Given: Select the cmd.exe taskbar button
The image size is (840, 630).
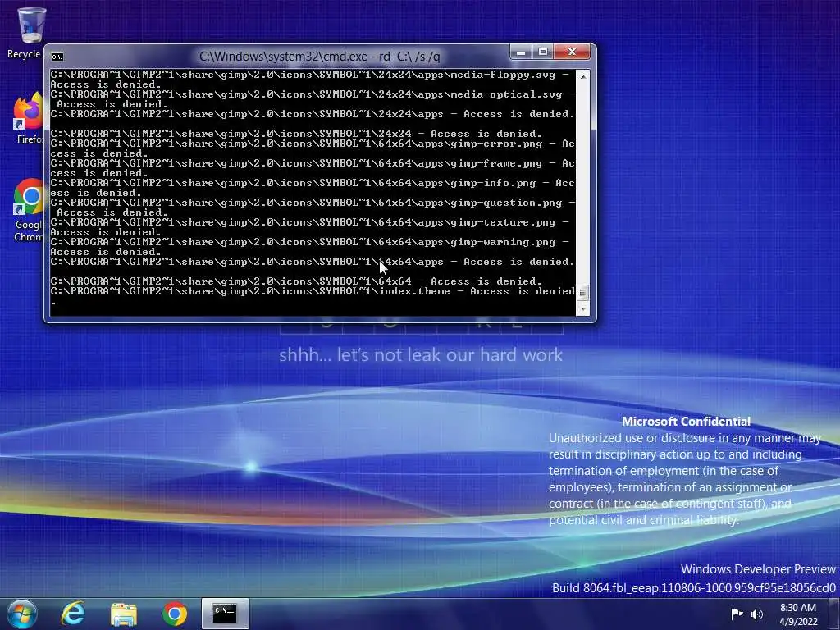Looking at the screenshot, I should pyautogui.click(x=225, y=614).
